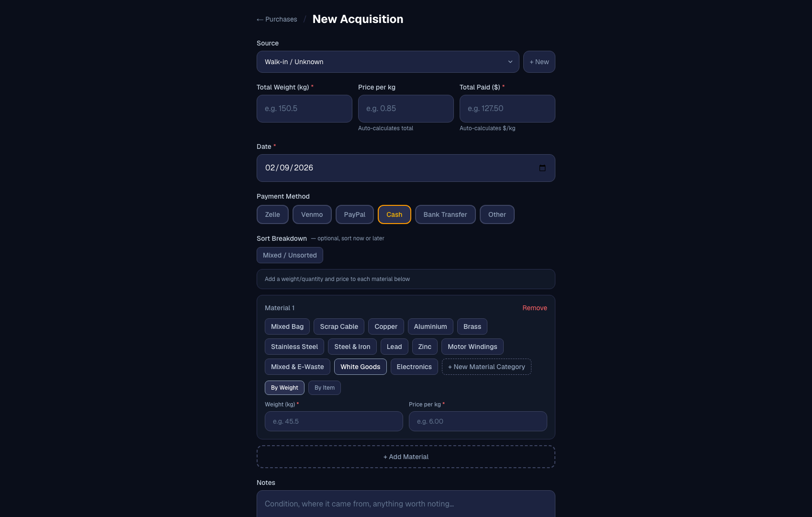Create a + New Material Category
The image size is (812, 517).
486,367
